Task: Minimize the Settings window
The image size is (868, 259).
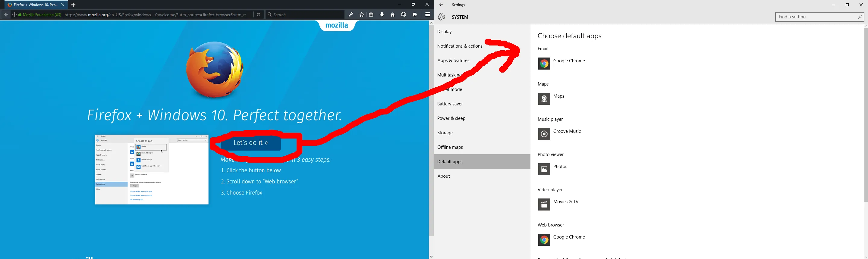Action: coord(833,5)
